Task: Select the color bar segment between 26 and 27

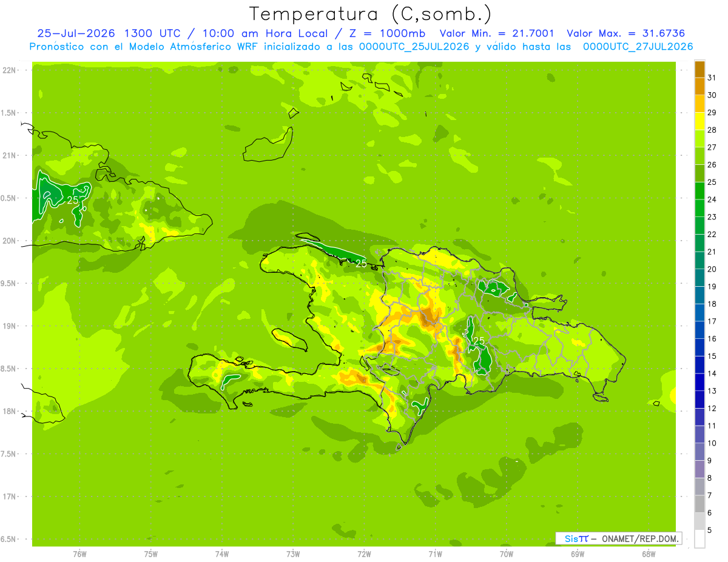Action: 699,156
